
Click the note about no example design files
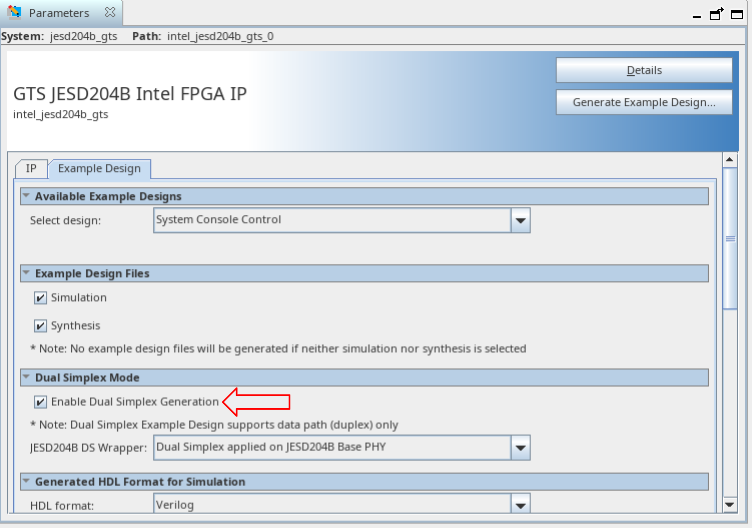[278, 349]
